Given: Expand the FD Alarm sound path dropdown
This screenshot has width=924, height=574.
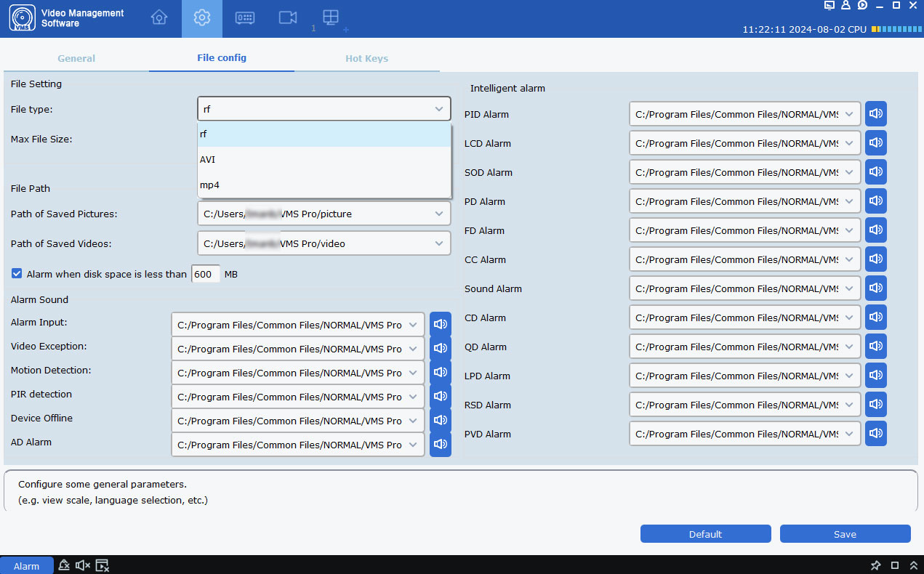Looking at the screenshot, I should pyautogui.click(x=848, y=230).
